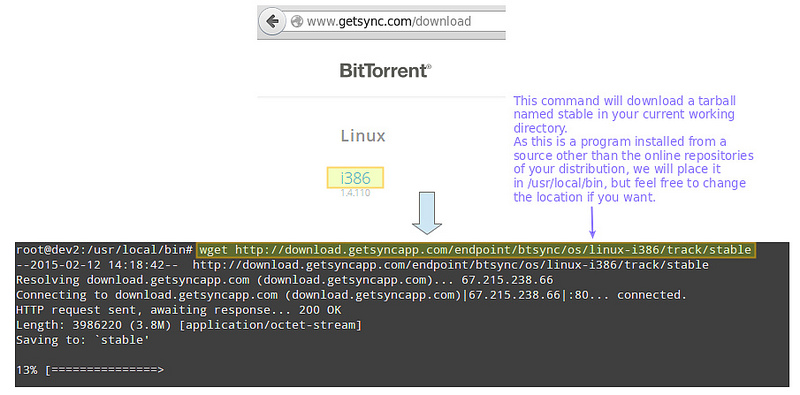Click the Length 3986220 line

pyautogui.click(x=189, y=325)
